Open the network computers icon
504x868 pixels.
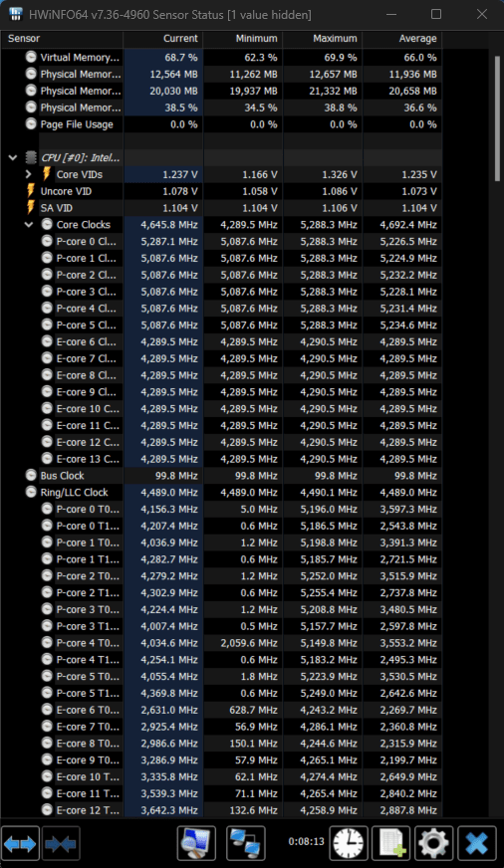tap(246, 843)
